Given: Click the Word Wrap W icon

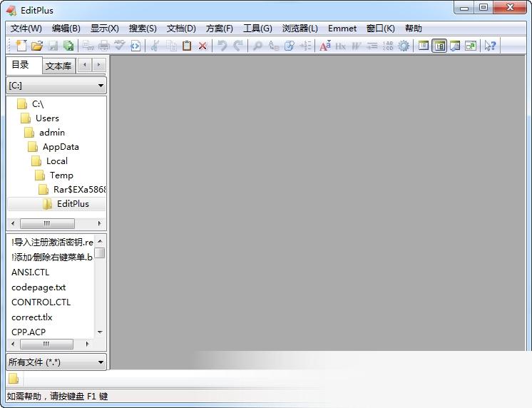Looking at the screenshot, I should click(356, 46).
